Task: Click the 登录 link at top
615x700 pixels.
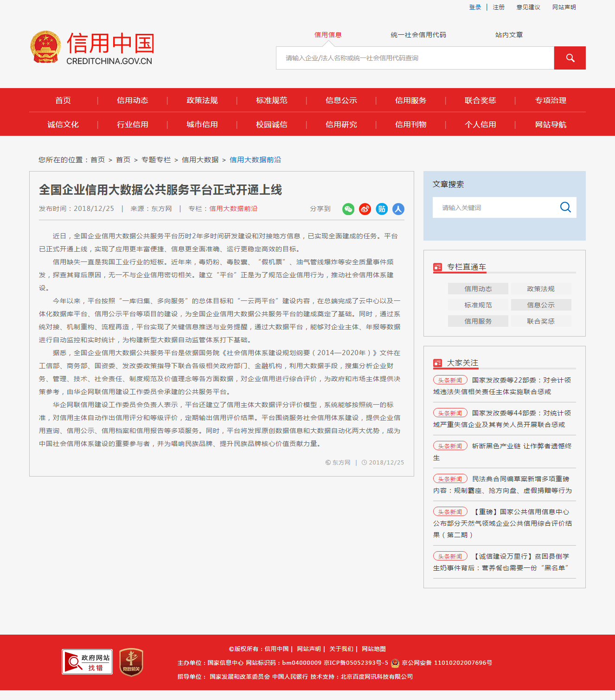Action: coord(475,7)
